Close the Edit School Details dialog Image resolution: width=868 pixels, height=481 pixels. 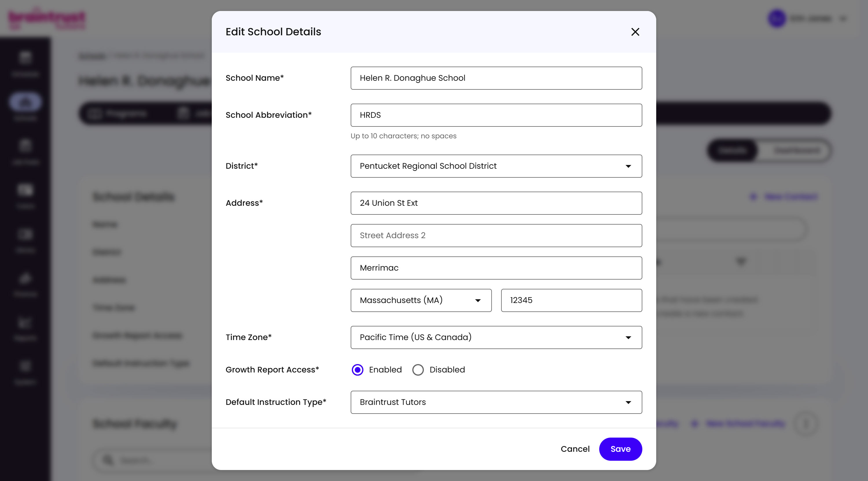tap(635, 32)
